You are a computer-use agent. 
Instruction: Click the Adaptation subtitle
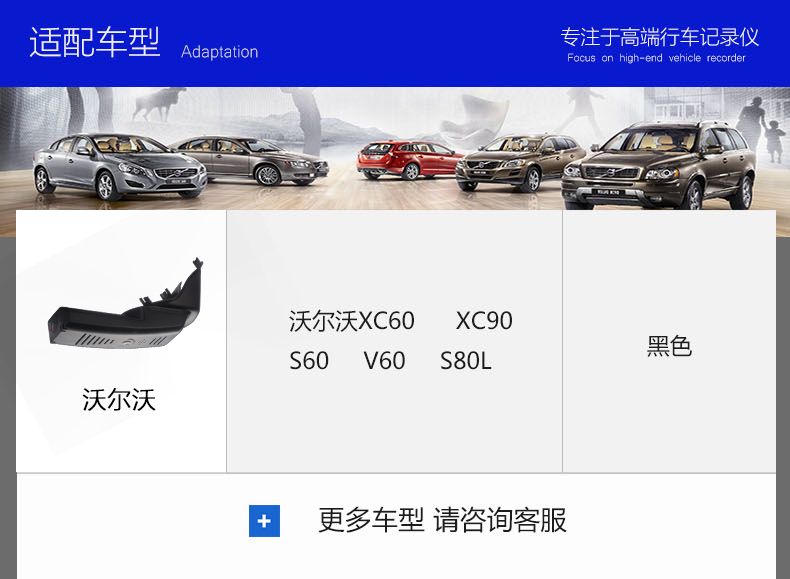219,52
